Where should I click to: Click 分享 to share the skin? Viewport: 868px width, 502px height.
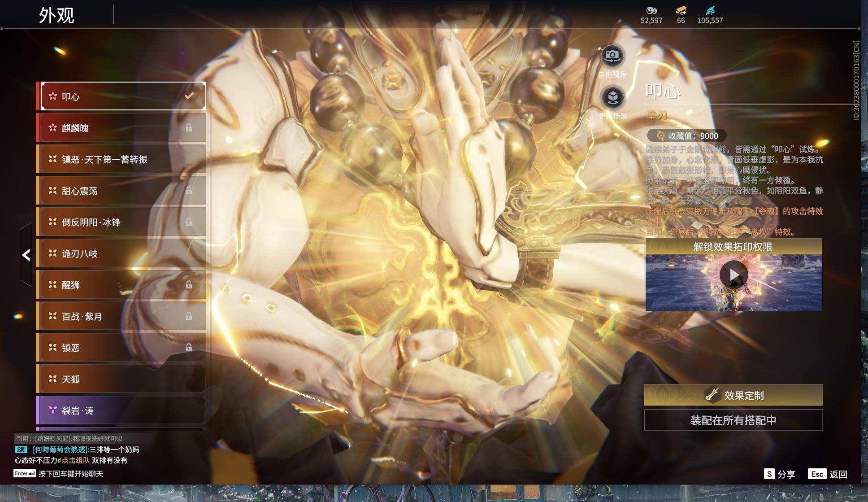[x=786, y=474]
